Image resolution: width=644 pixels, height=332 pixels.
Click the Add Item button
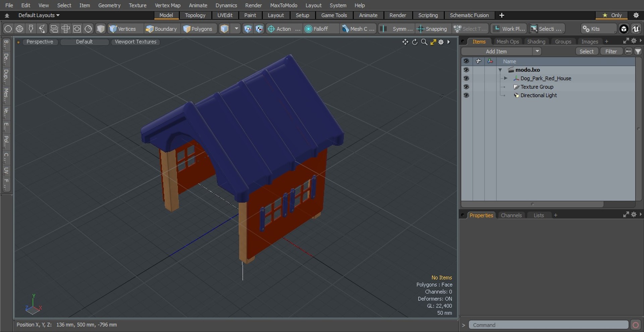point(497,51)
